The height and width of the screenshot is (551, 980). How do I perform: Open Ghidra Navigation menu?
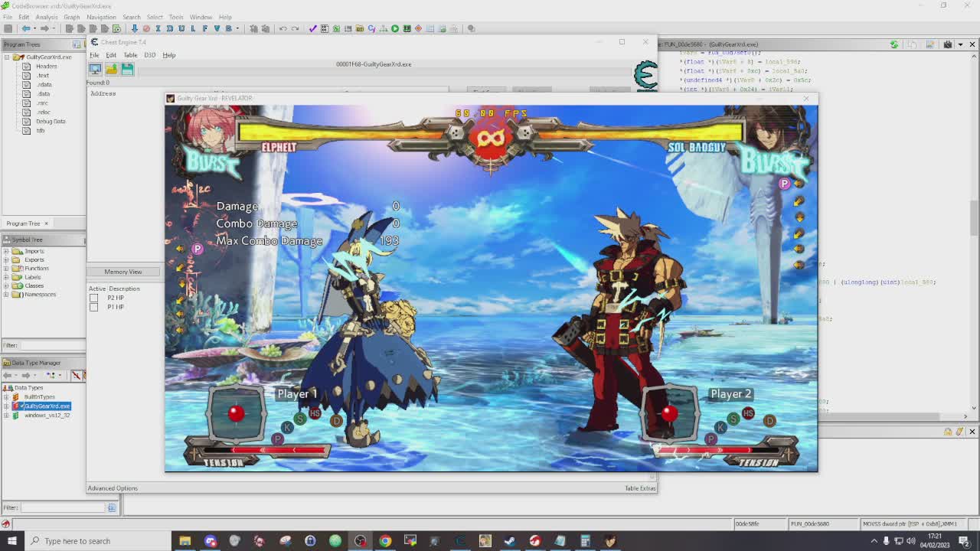(x=101, y=17)
